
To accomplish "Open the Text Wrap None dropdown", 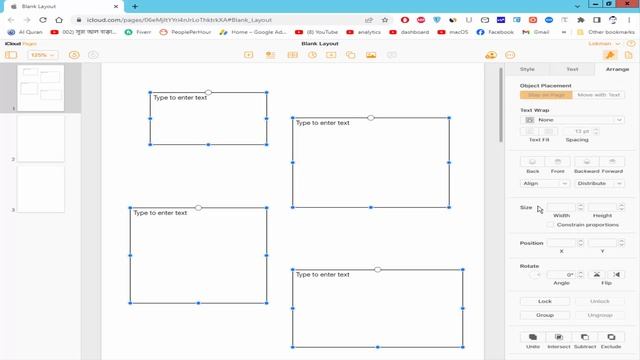I will 572,120.
